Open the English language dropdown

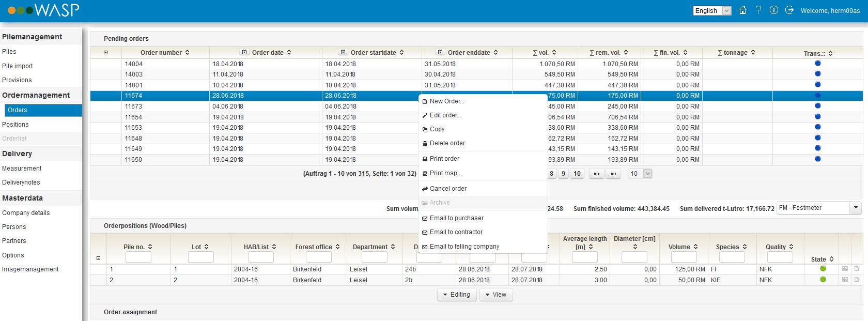(712, 10)
